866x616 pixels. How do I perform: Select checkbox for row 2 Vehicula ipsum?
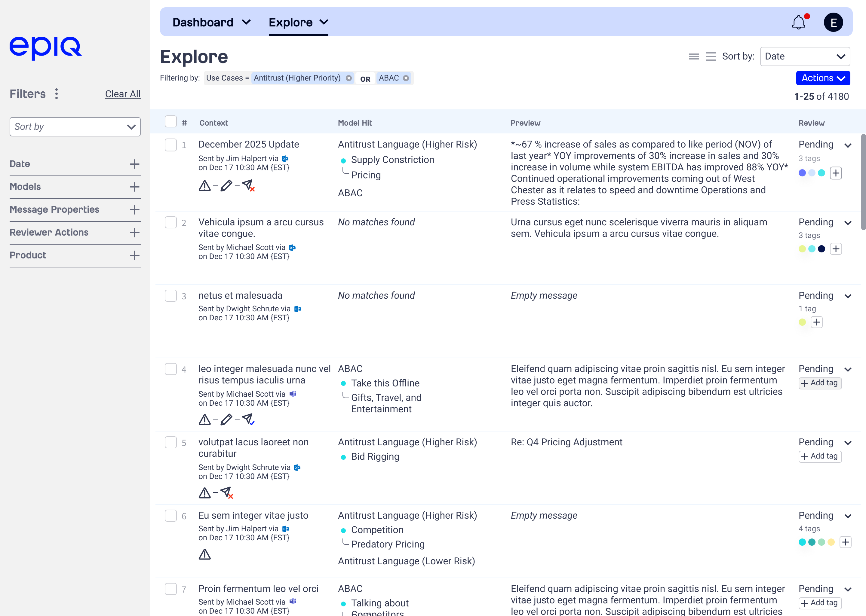pyautogui.click(x=171, y=222)
